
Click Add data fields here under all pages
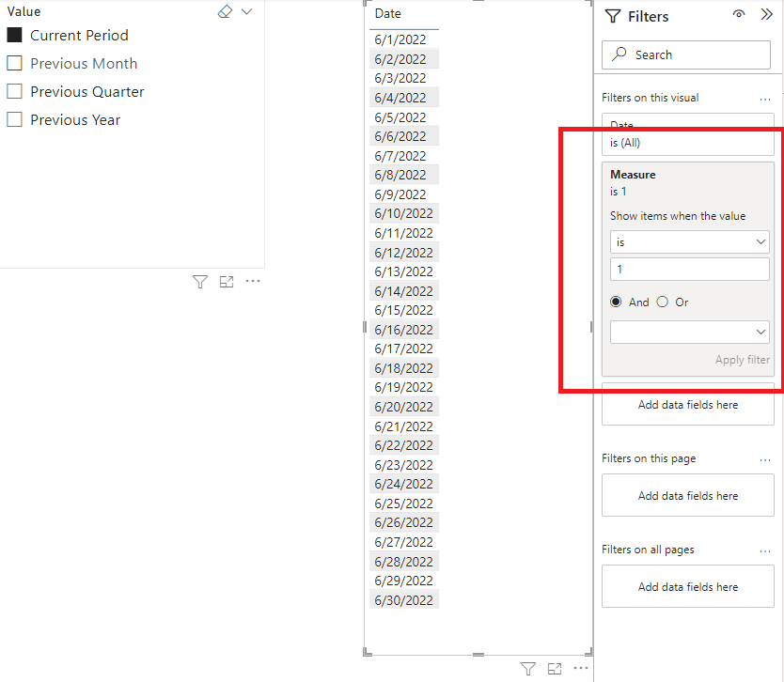[x=688, y=586]
